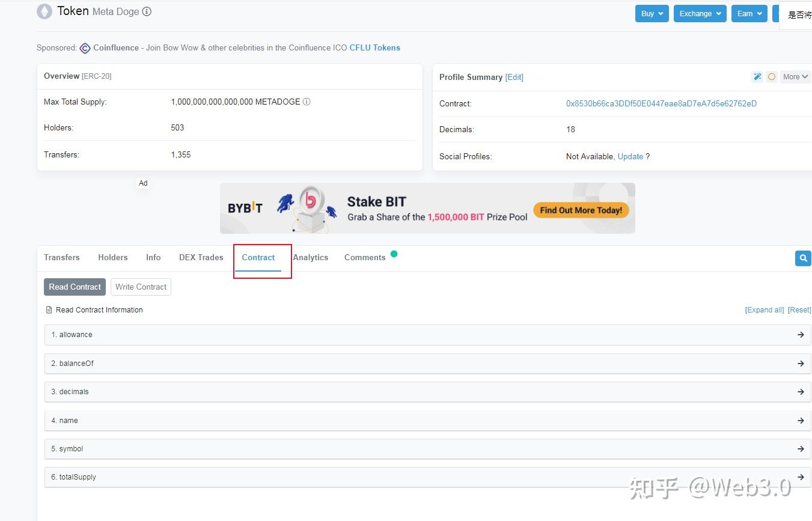Viewport: 812px width, 521px height.
Task: Click the blue magic wand icon in Profile Summary
Action: [757, 77]
